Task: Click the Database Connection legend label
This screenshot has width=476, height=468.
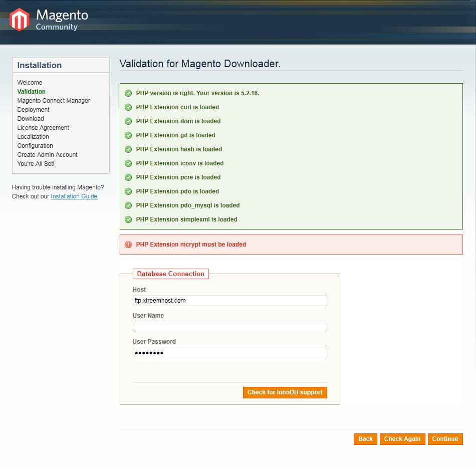Action: [170, 274]
